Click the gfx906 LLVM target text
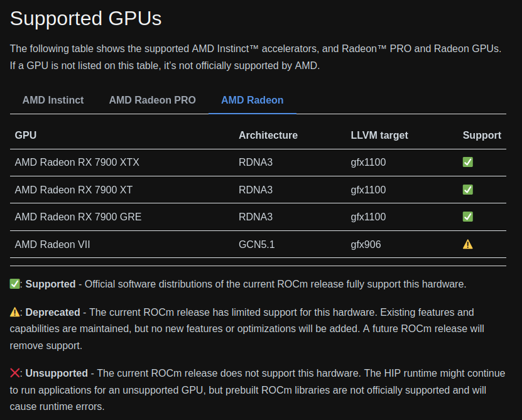522x420 pixels. [x=365, y=244]
